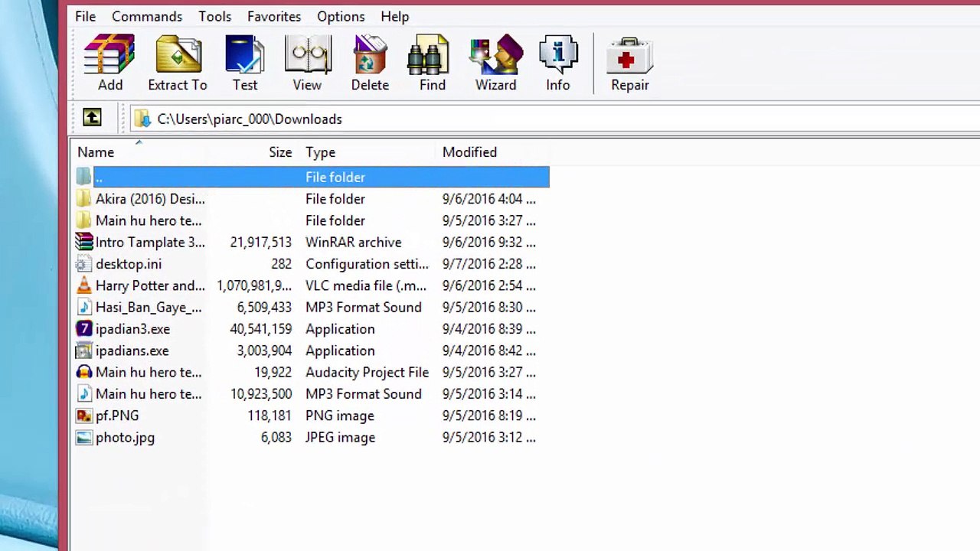Select the 'ipadian3.exe' file name
The image size is (980, 551).
click(x=132, y=329)
